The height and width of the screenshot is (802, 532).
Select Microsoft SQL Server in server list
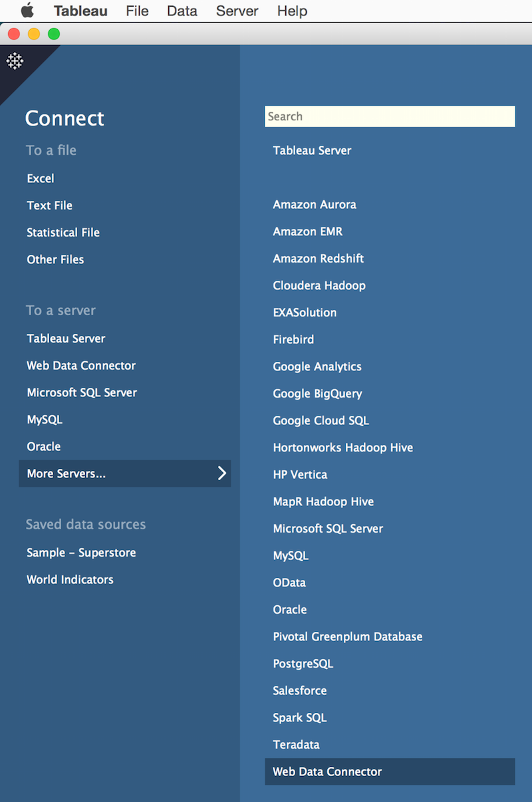pos(328,529)
